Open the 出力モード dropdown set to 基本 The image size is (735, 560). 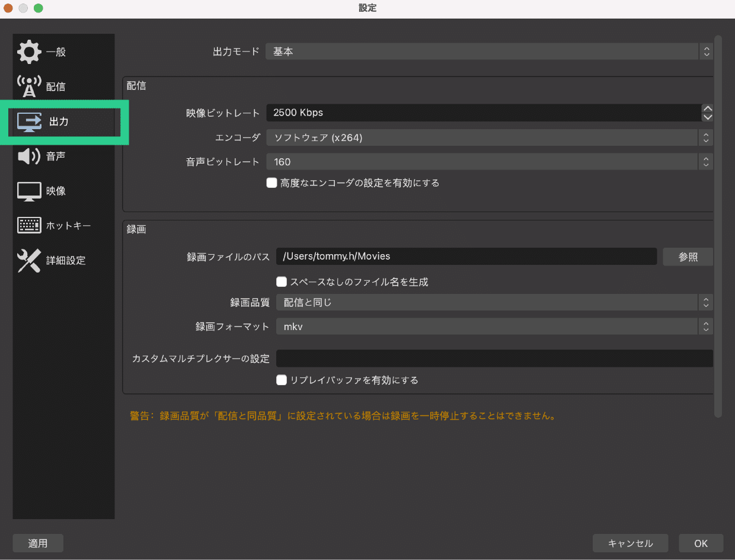point(489,52)
